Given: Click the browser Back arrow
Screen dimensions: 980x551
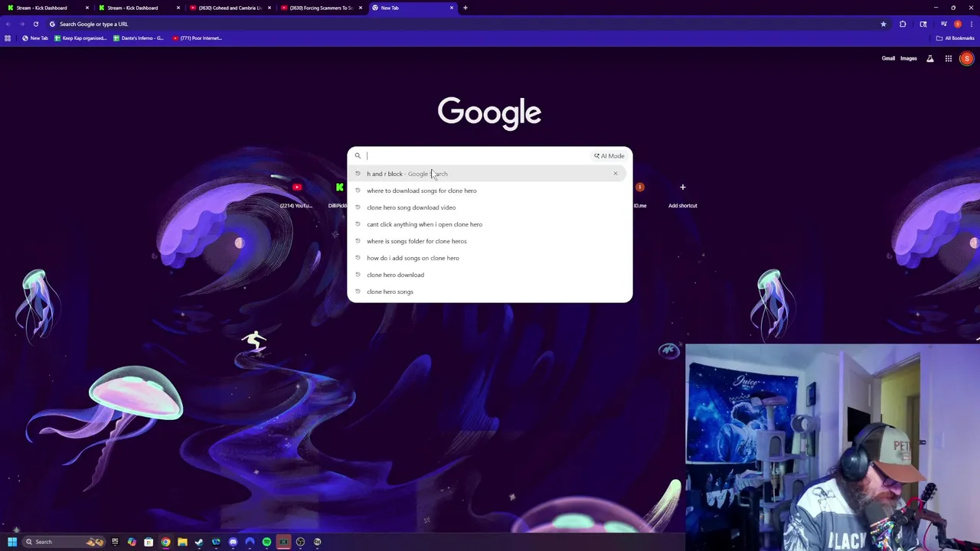Looking at the screenshot, I should [x=8, y=24].
